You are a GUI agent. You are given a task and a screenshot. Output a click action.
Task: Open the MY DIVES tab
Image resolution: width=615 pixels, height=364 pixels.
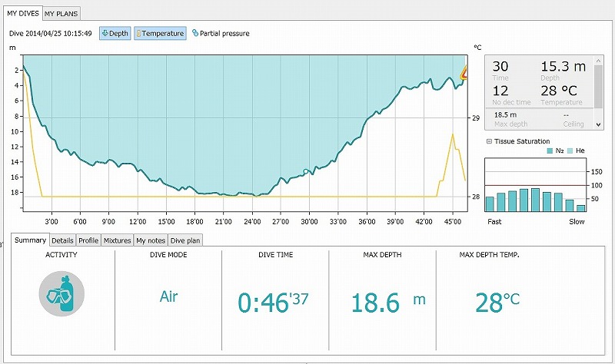click(x=22, y=14)
